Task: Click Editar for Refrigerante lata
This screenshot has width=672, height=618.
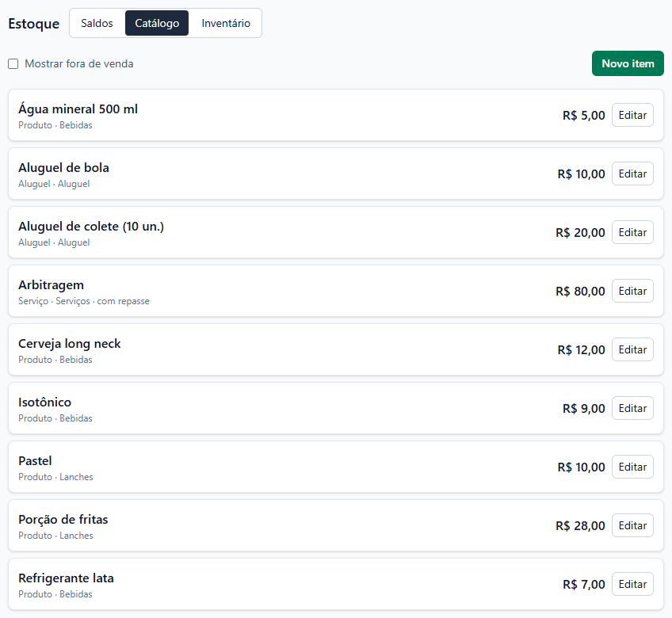Action: point(632,584)
